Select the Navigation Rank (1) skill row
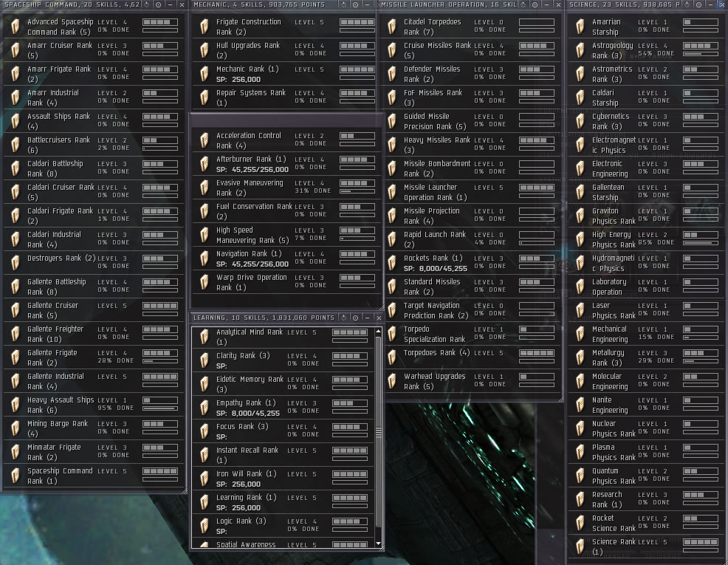728x565 pixels. [286, 258]
